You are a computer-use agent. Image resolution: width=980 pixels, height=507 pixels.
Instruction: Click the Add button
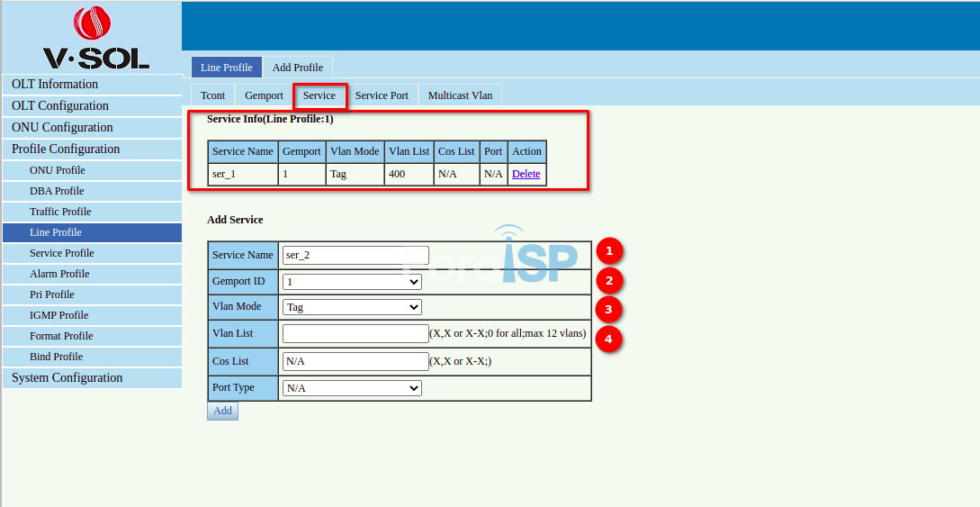(222, 411)
